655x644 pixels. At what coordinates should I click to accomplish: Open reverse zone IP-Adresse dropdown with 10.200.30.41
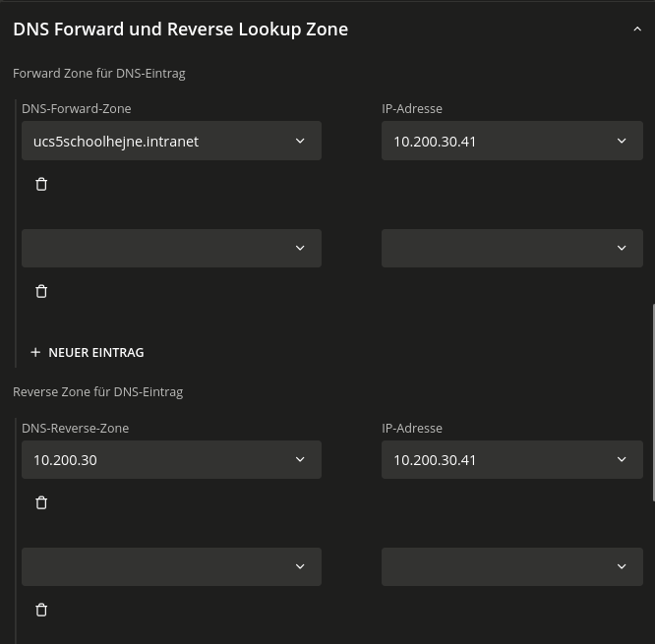pyautogui.click(x=511, y=459)
